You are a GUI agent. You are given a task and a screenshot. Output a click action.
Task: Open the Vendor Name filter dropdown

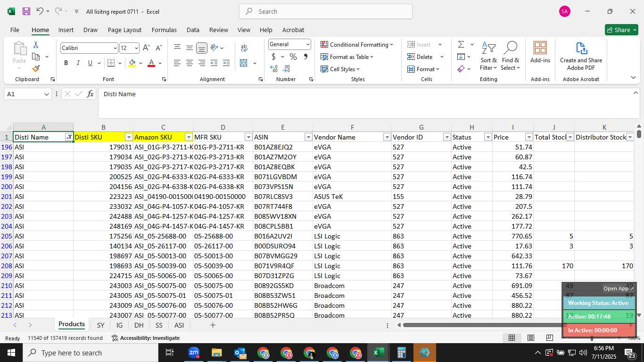387,137
